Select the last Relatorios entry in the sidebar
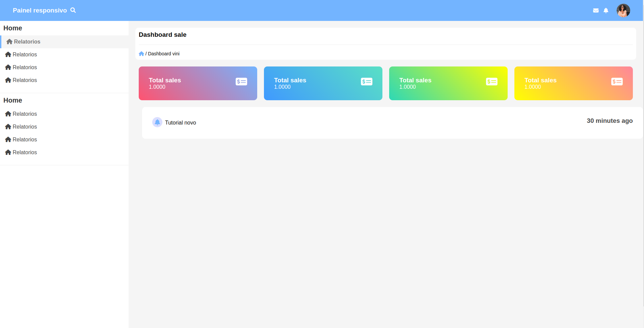The width and height of the screenshot is (644, 328). [25, 152]
